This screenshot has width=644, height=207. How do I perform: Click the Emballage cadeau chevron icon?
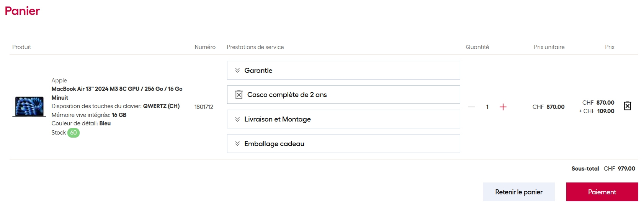click(x=237, y=144)
